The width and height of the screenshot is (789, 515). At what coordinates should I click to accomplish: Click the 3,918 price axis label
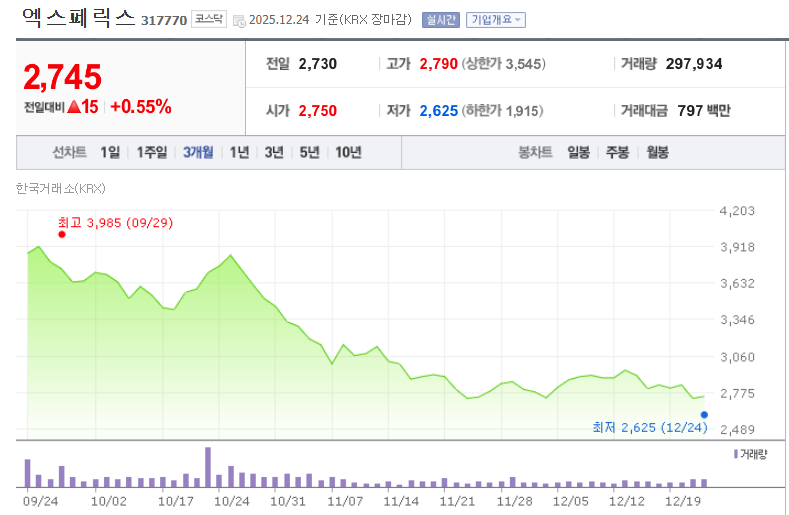pos(737,247)
